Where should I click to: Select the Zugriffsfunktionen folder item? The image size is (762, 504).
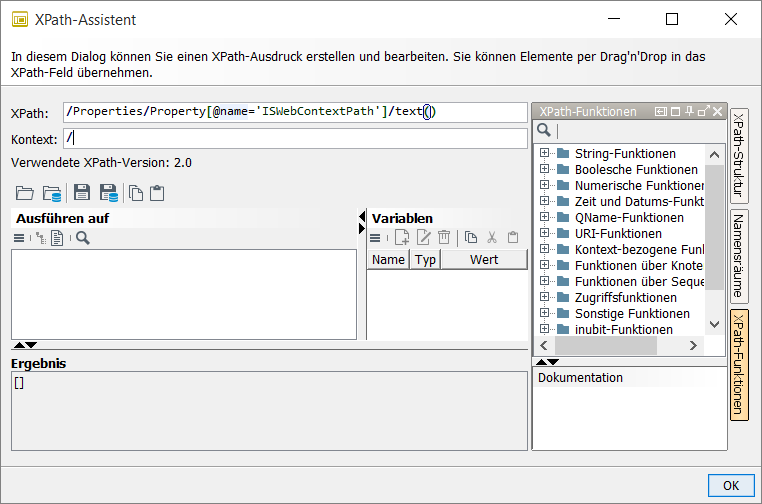[625, 297]
